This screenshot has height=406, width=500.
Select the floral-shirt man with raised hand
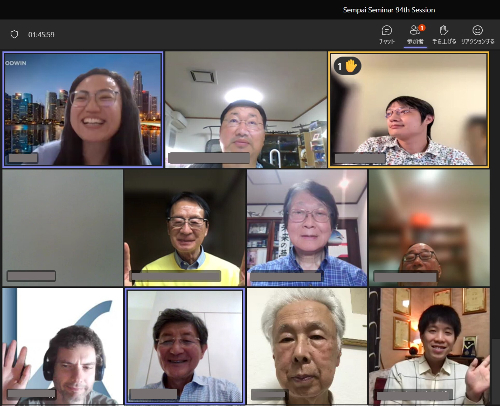coord(409,109)
